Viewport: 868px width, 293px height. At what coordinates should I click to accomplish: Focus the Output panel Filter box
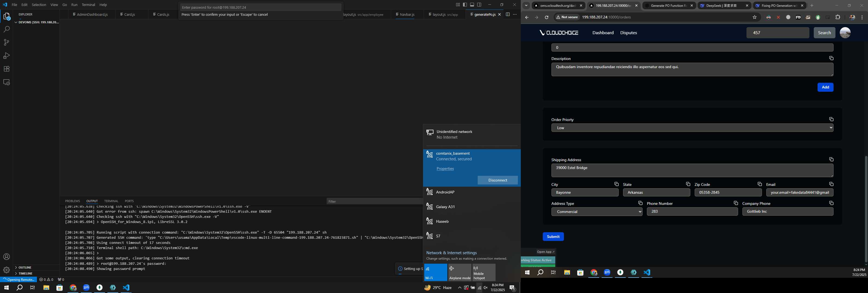tap(374, 201)
